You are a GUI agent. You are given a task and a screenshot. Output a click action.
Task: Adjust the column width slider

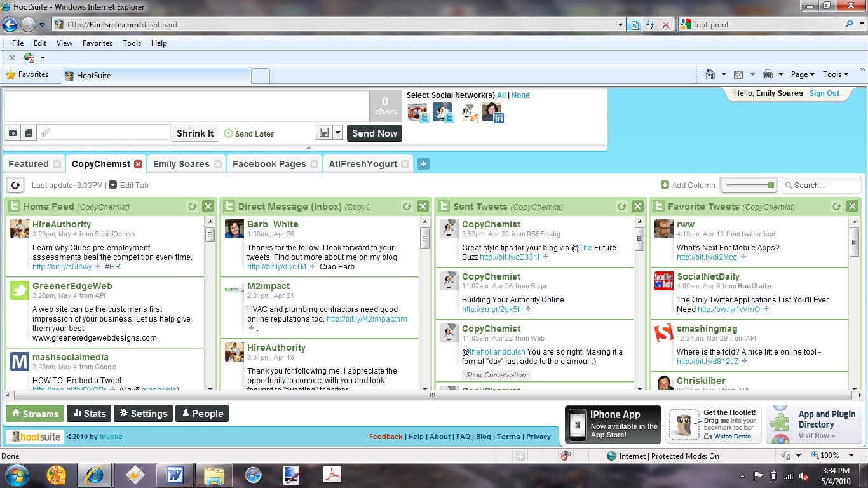coord(750,186)
